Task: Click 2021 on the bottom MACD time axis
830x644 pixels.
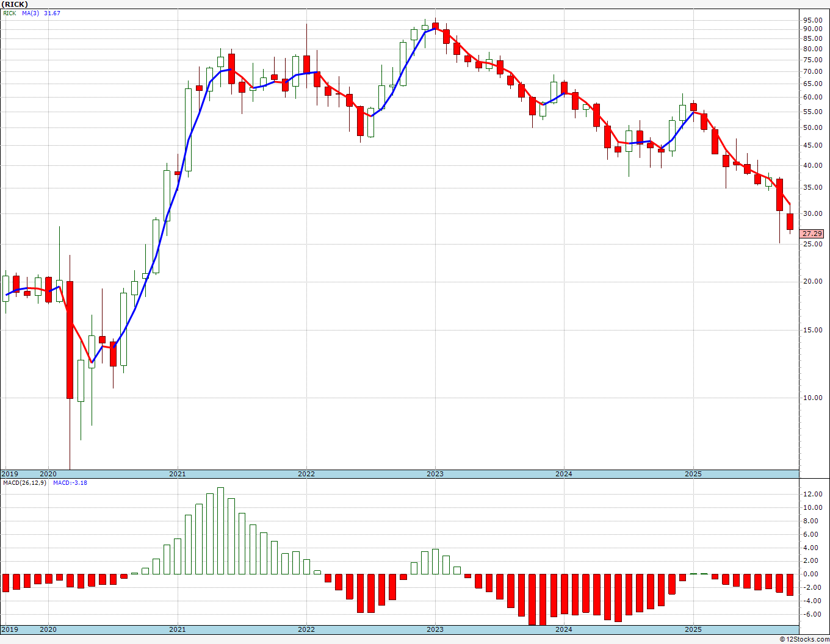Action: [178, 629]
